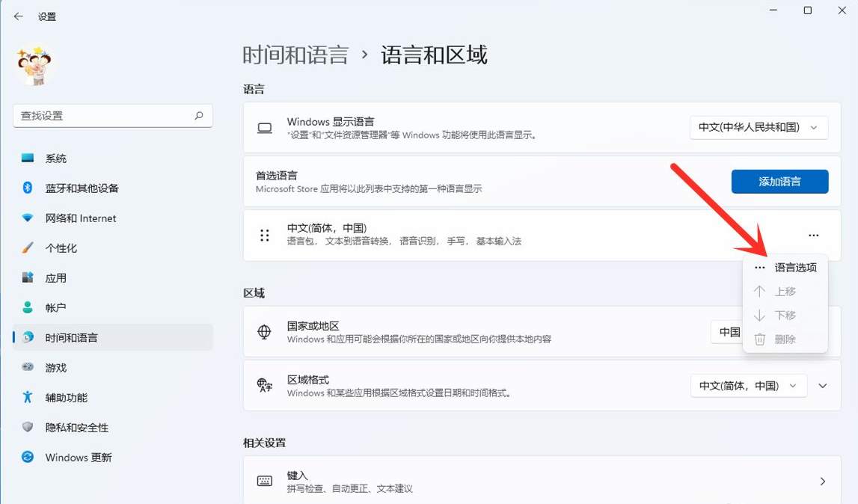This screenshot has width=858, height=504.
Task: Click the search magnifier icon
Action: click(199, 116)
